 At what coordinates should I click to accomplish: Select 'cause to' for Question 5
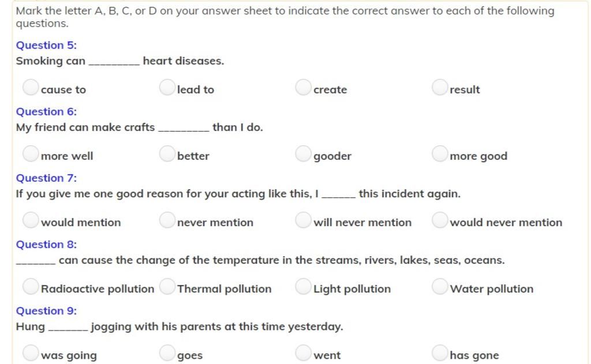pyautogui.click(x=31, y=88)
